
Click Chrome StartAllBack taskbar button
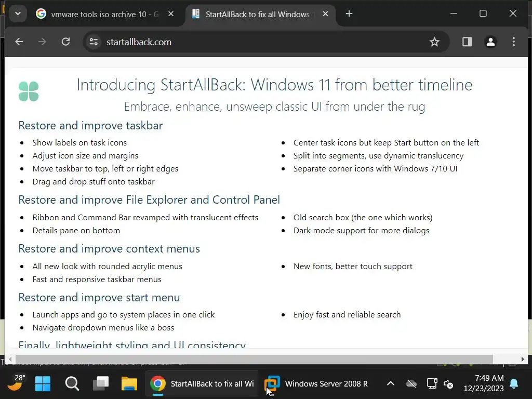202,384
